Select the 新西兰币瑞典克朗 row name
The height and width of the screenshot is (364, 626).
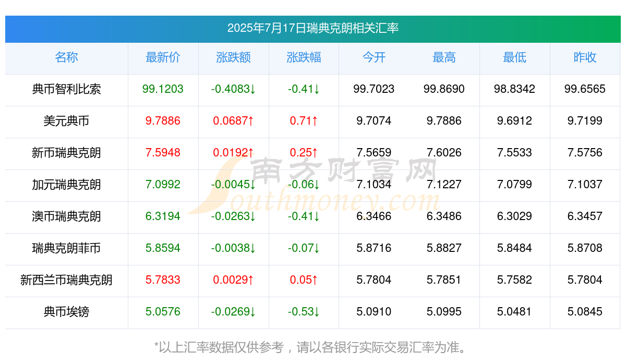[66, 280]
